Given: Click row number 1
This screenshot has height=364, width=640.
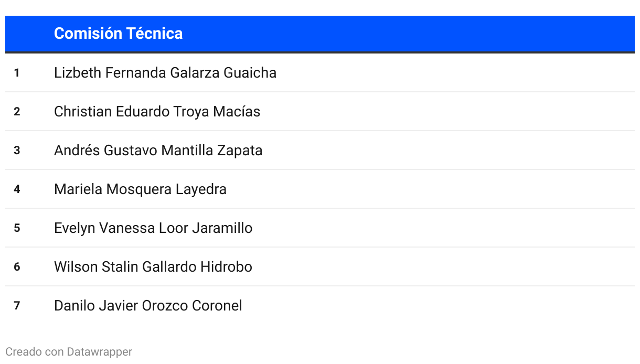Looking at the screenshot, I should 17,73.
